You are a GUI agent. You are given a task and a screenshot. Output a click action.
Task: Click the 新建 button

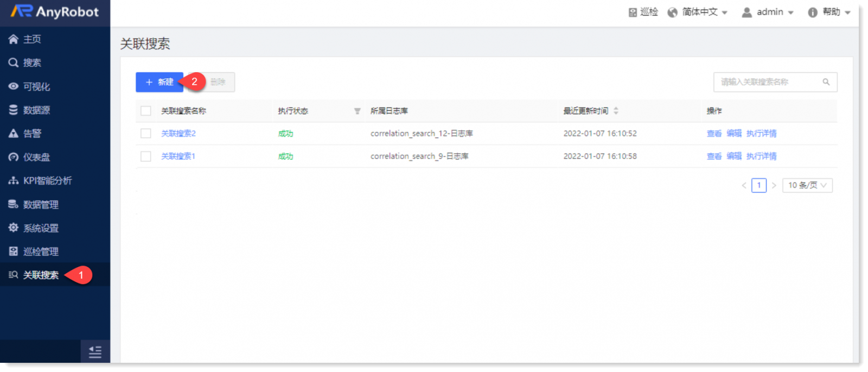[x=159, y=82]
